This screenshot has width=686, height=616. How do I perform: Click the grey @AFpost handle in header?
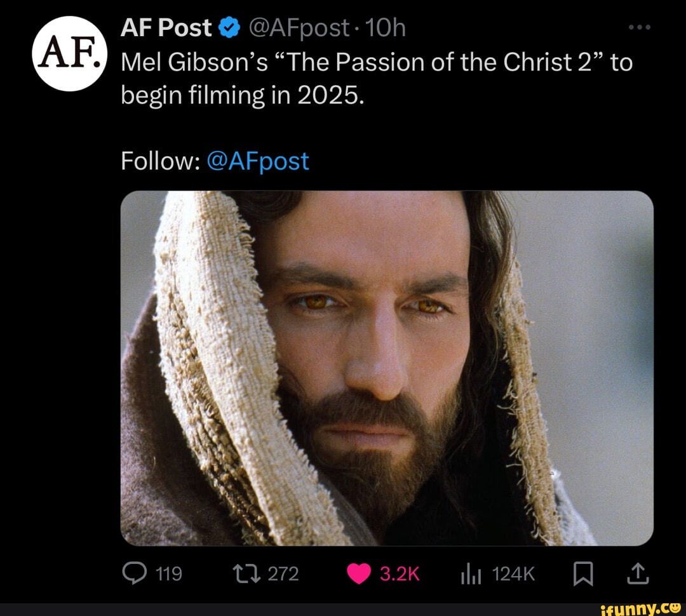coord(299,29)
